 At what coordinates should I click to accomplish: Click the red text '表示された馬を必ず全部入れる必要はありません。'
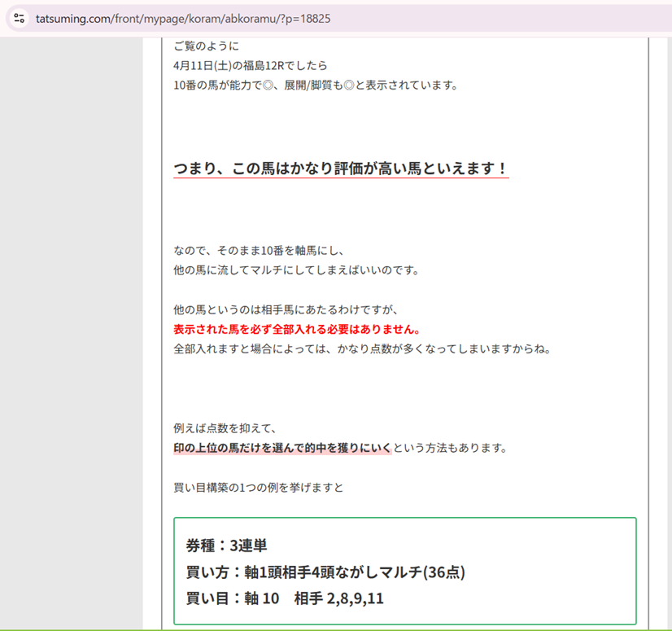298,329
